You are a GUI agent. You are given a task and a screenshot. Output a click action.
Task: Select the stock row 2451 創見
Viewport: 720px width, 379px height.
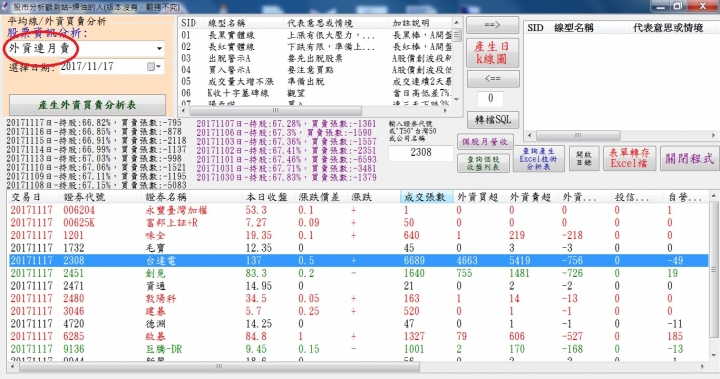(358, 273)
